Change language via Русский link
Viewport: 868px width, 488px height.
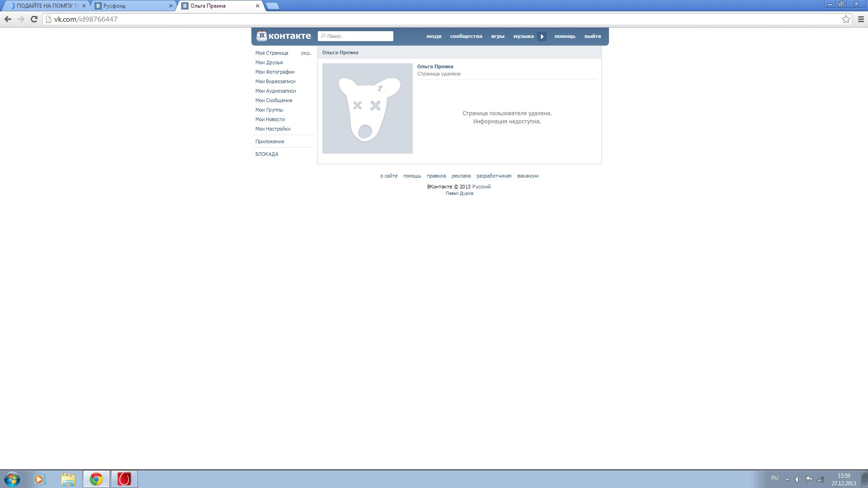pyautogui.click(x=481, y=187)
